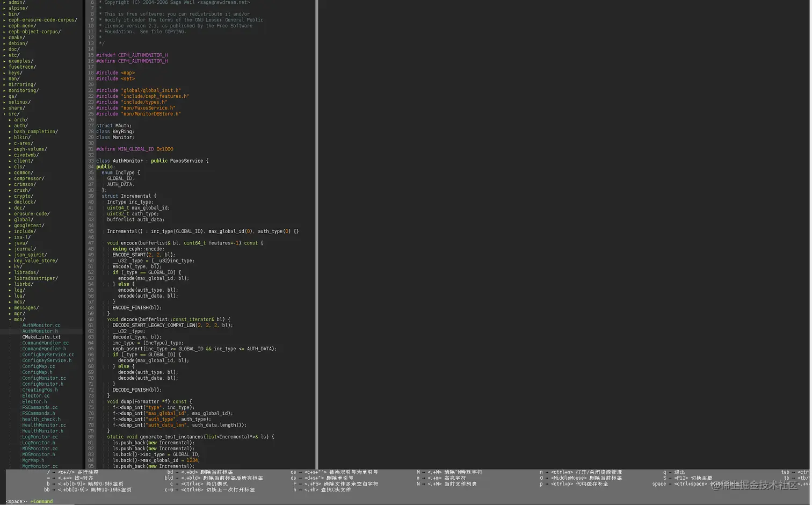
Task: Open LogMonitor.h file
Action: (x=39, y=443)
